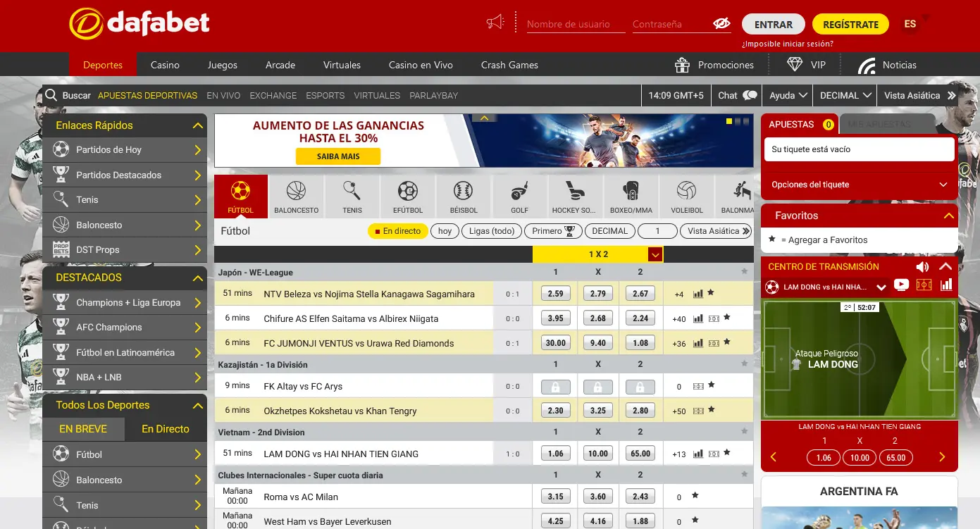Select the Tenis racket icon tab
Image resolution: width=980 pixels, height=529 pixels.
352,196
